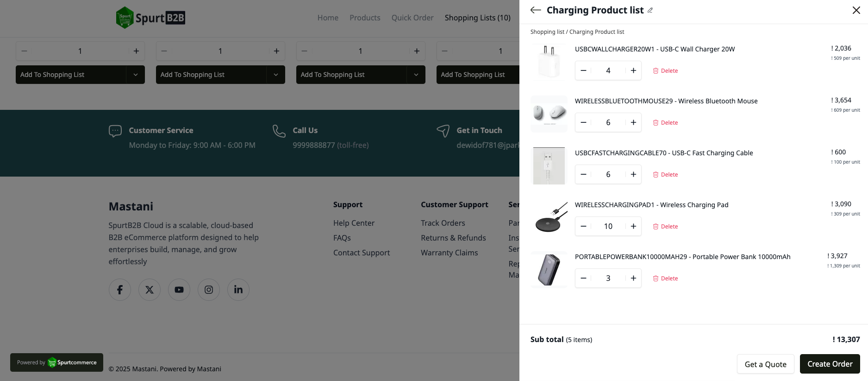The height and width of the screenshot is (381, 868).
Task: Delete the Portable Power Bank 10000mAh item
Action: (665, 279)
